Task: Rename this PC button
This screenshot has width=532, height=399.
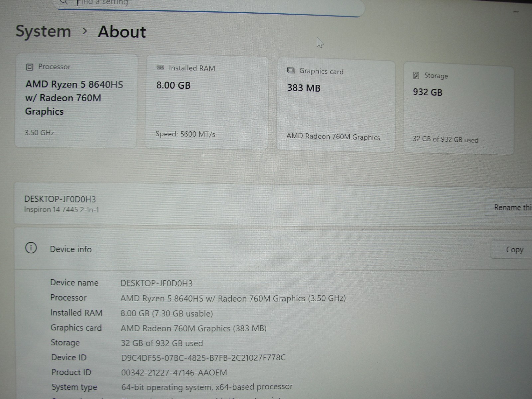Action: [509, 207]
